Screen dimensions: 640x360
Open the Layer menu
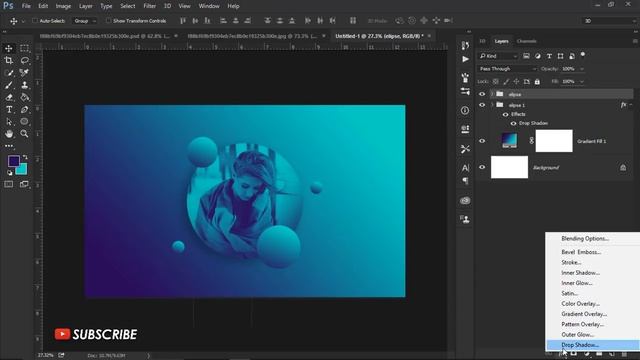[x=85, y=6]
